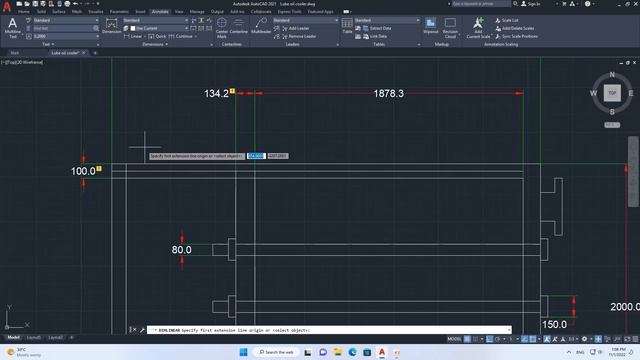Click the command line input field

[329, 330]
